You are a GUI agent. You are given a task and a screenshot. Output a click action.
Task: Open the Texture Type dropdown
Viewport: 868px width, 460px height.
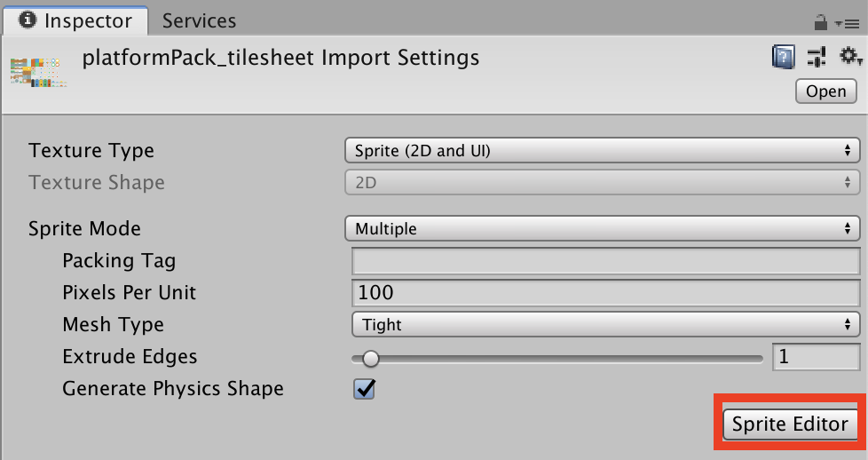coord(601,150)
